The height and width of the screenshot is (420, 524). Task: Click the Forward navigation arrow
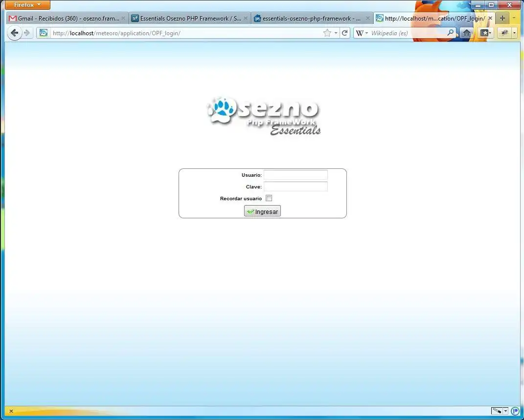tap(27, 33)
